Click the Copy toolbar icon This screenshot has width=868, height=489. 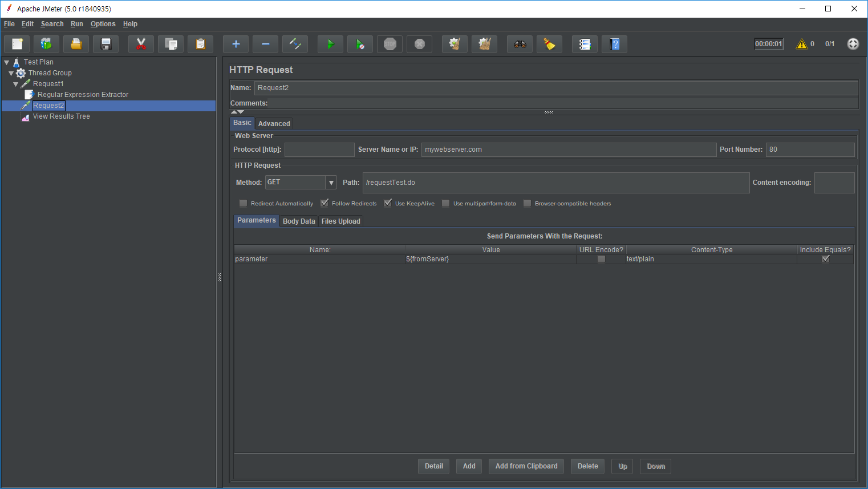point(171,44)
